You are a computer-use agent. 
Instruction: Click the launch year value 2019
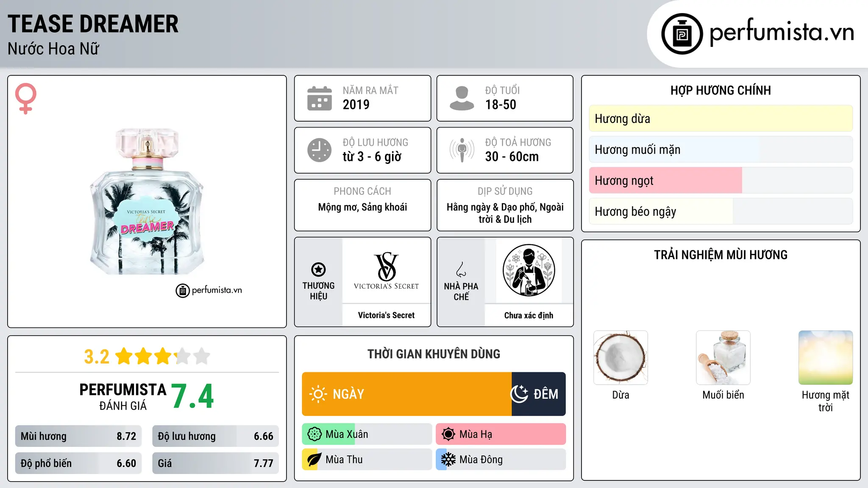pyautogui.click(x=356, y=105)
